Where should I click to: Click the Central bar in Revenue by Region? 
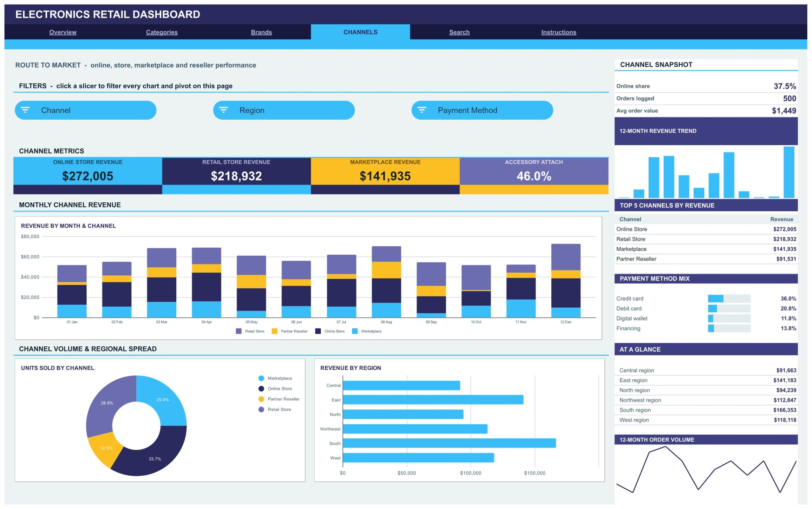tap(401, 385)
